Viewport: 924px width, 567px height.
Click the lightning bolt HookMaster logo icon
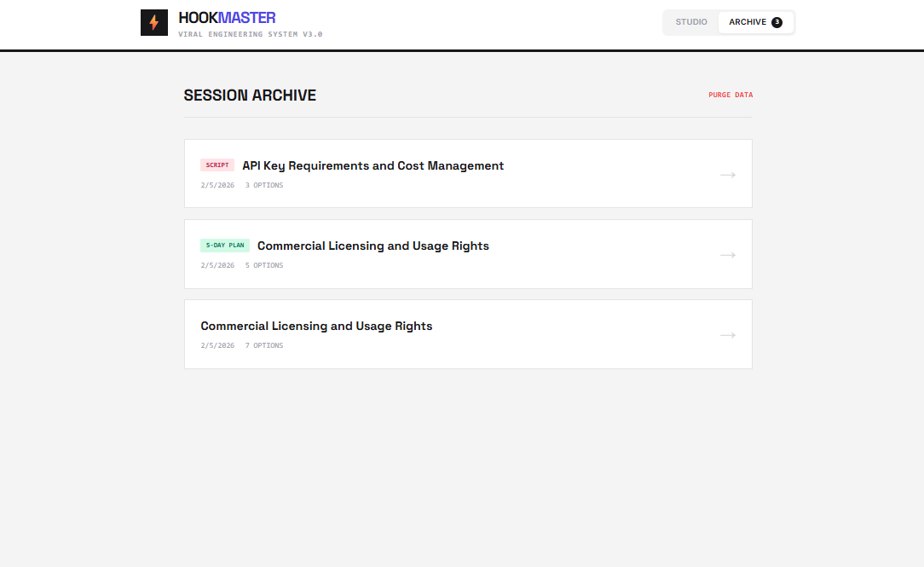tap(154, 22)
